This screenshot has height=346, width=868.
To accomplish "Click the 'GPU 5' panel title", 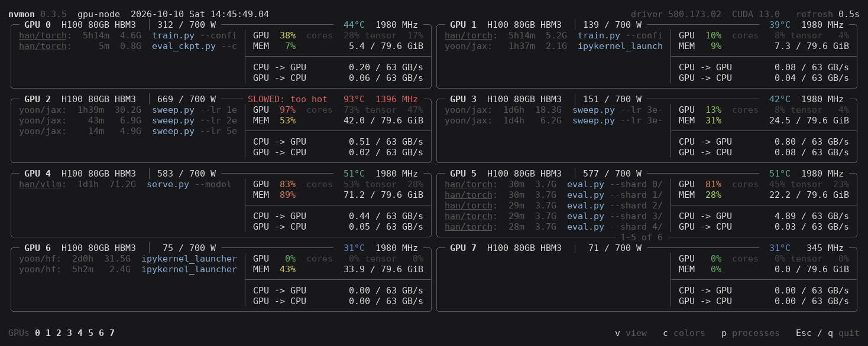I will tap(464, 174).
